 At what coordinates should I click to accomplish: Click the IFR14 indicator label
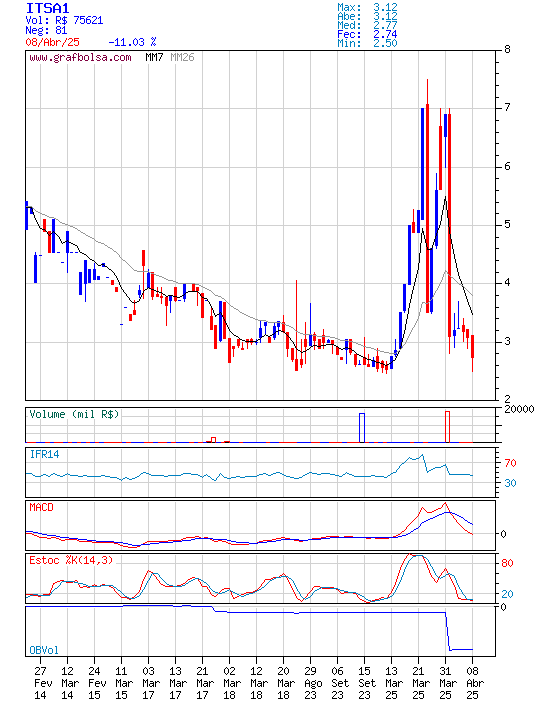tap(45, 455)
